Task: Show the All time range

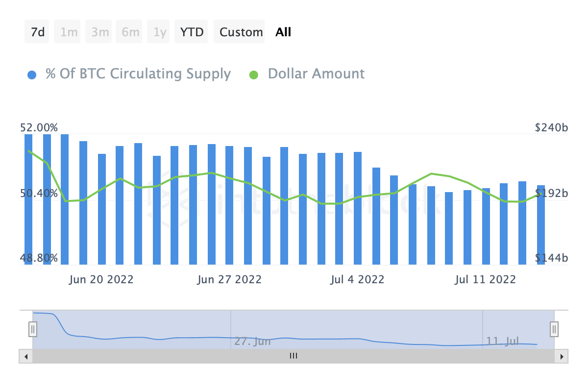Action: point(283,32)
